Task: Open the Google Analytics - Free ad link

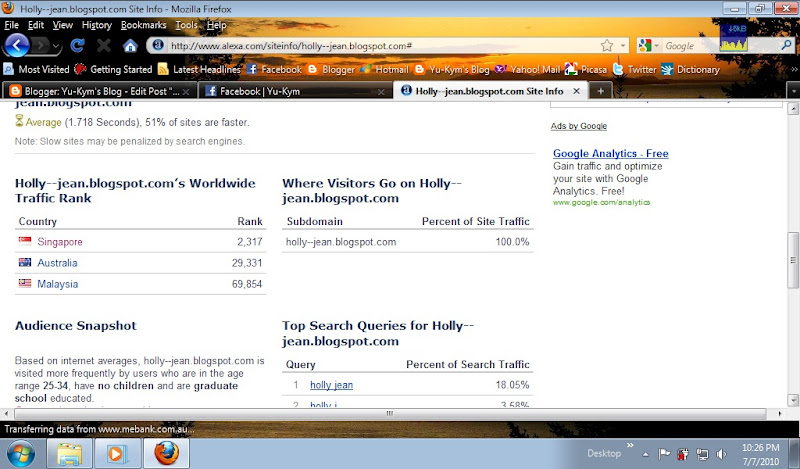Action: tap(611, 153)
